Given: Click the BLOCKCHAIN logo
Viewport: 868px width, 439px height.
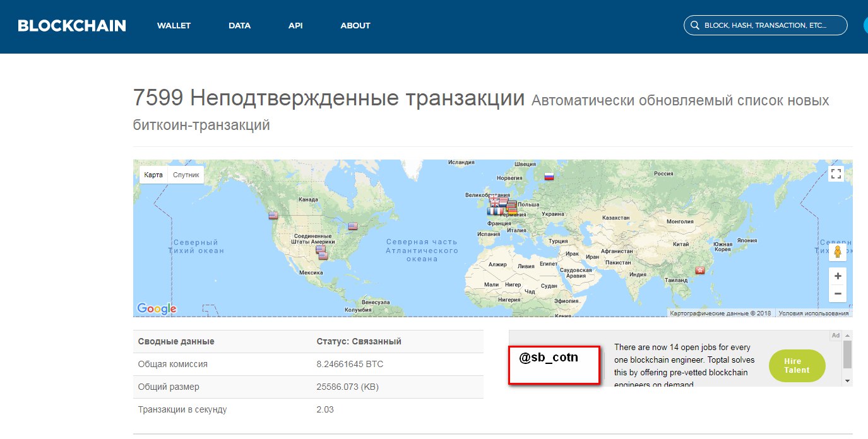Looking at the screenshot, I should coord(72,26).
